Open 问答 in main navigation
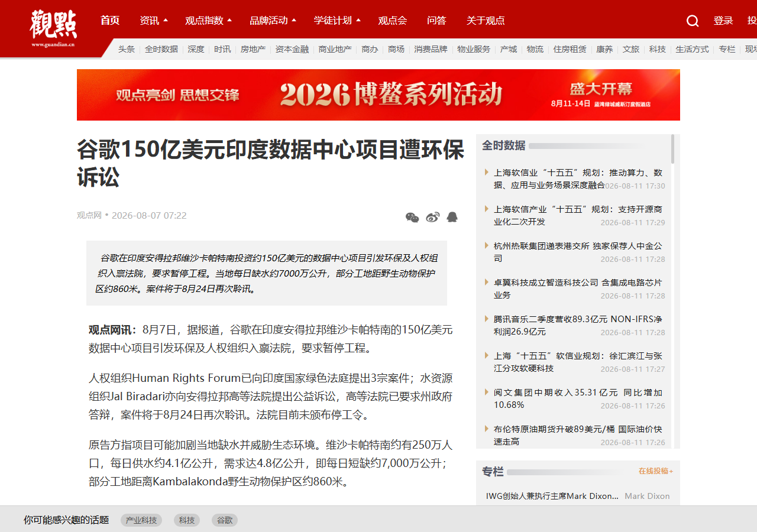 pos(436,21)
